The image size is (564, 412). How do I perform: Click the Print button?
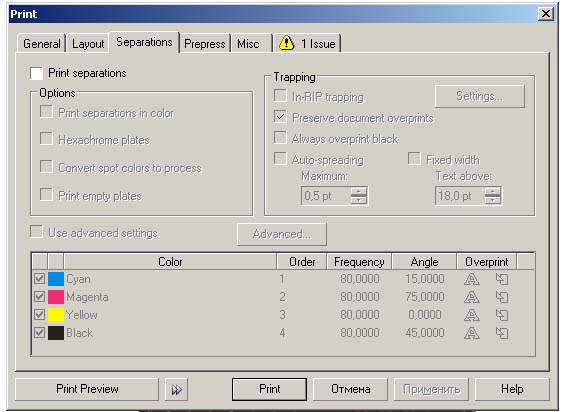point(269,389)
